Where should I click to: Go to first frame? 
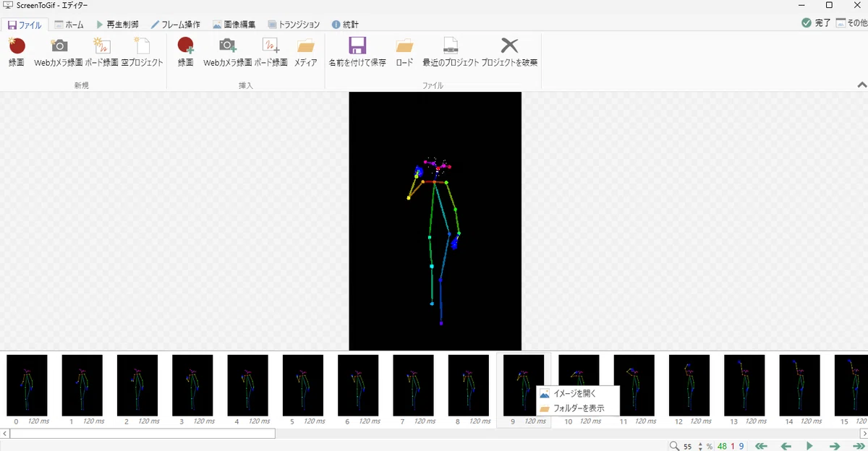[x=761, y=446]
